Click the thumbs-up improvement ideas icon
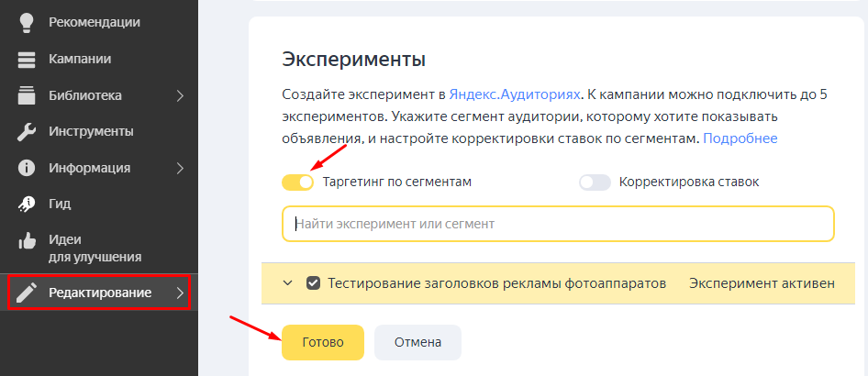Screen dimensions: 868x376 pyautogui.click(x=27, y=241)
